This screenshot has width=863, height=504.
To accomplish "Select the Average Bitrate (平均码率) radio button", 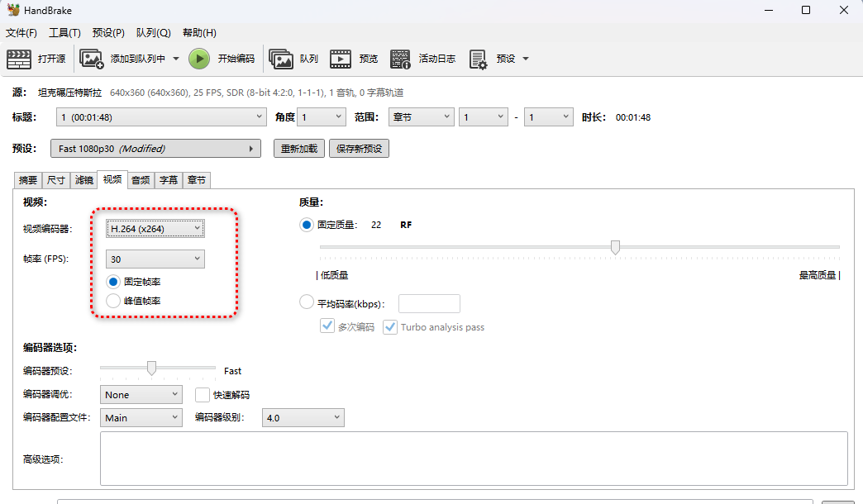I will (307, 302).
